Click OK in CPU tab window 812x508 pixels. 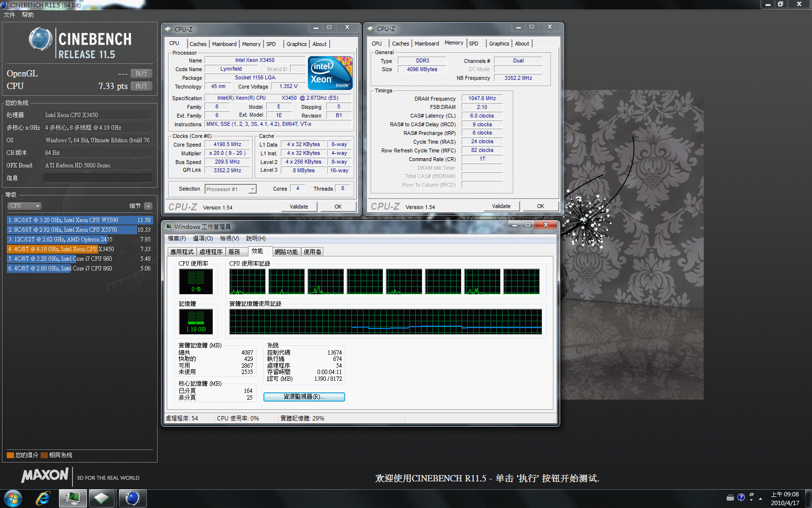click(338, 207)
